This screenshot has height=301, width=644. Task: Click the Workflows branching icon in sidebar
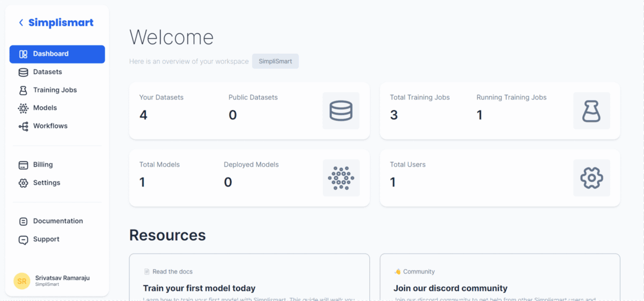23,126
